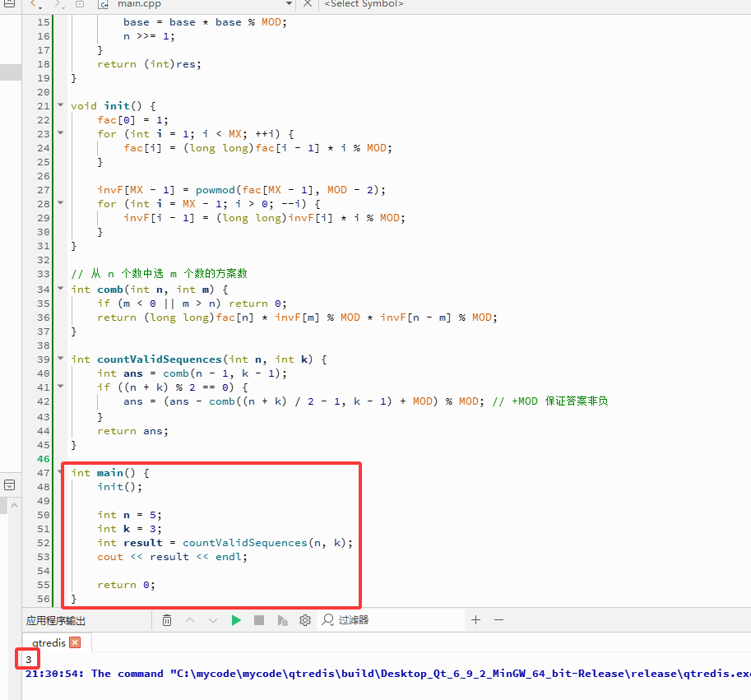
Task: Fold the if block at line 41
Action: tap(60, 386)
